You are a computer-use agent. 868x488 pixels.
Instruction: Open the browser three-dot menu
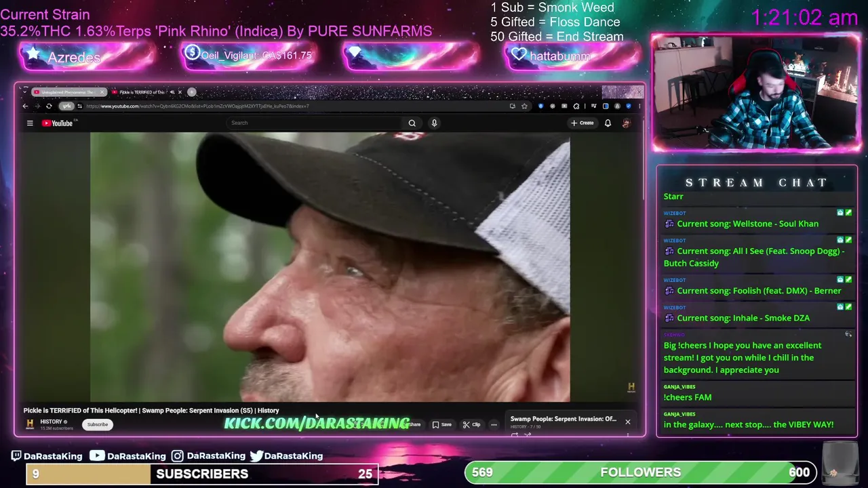pyautogui.click(x=639, y=106)
